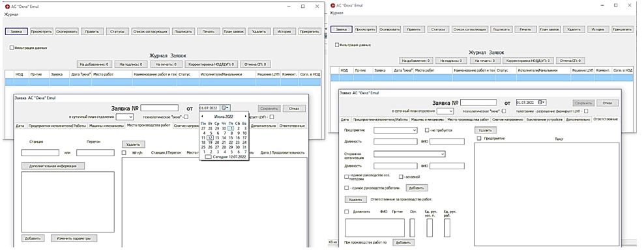Open 'Дополнительно' tab in left dialog

tap(263, 126)
